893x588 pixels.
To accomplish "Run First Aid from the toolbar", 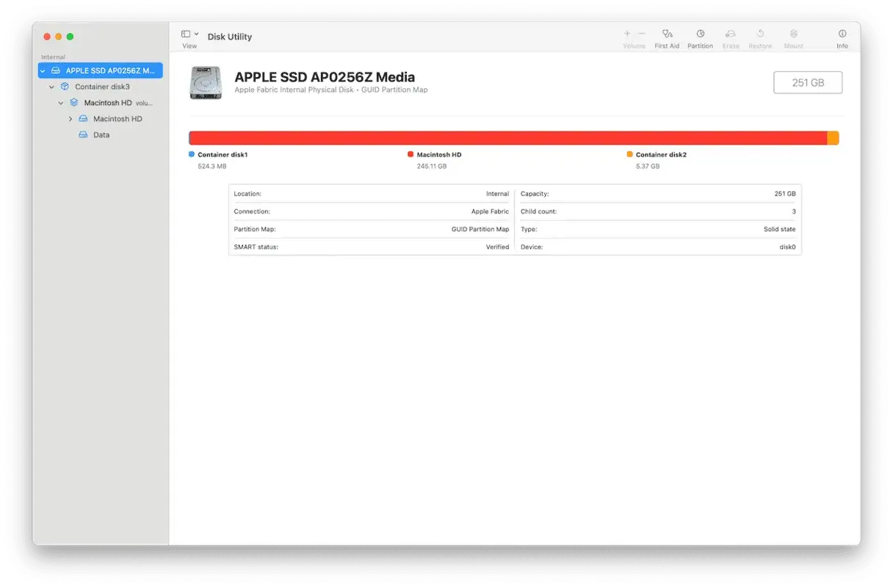I will [667, 39].
